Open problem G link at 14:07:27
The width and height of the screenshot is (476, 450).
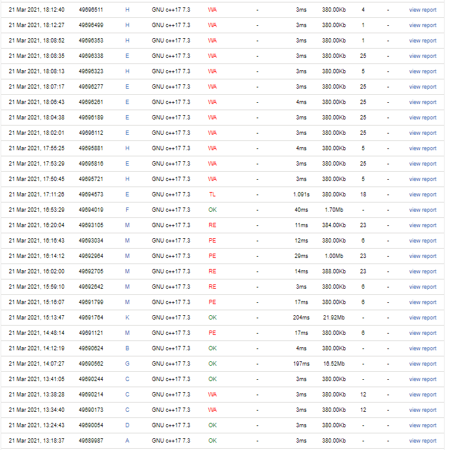click(x=127, y=364)
